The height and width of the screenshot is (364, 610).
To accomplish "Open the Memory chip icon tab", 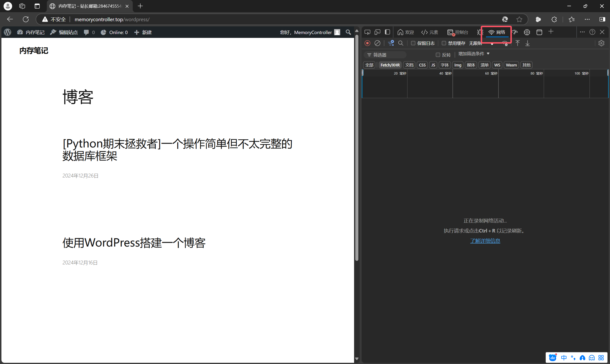I will (x=527, y=32).
